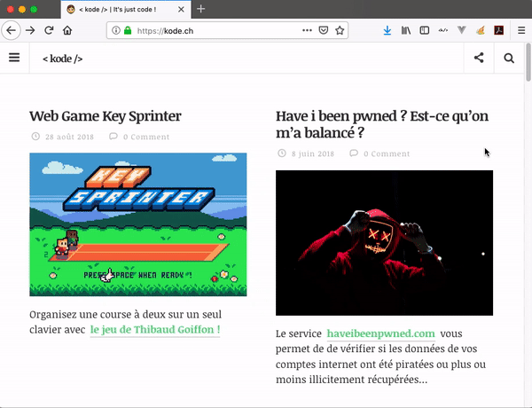Click the orange extension icon in toolbar

tap(480, 30)
